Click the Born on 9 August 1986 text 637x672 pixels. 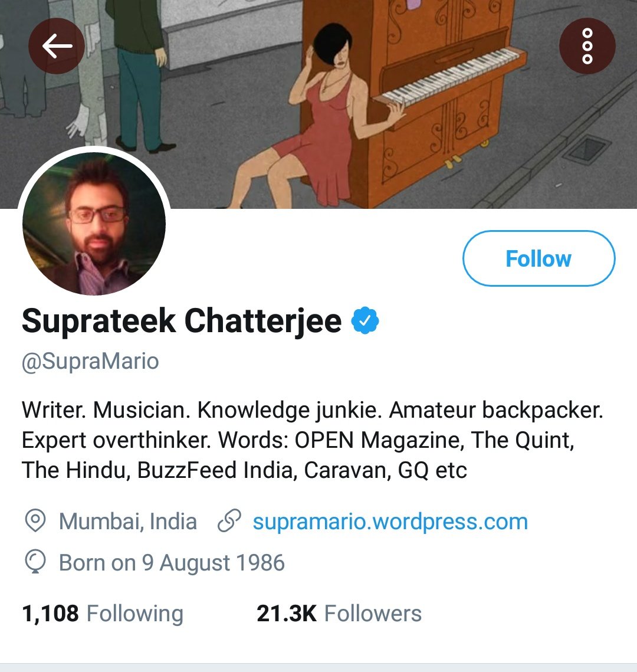point(172,562)
